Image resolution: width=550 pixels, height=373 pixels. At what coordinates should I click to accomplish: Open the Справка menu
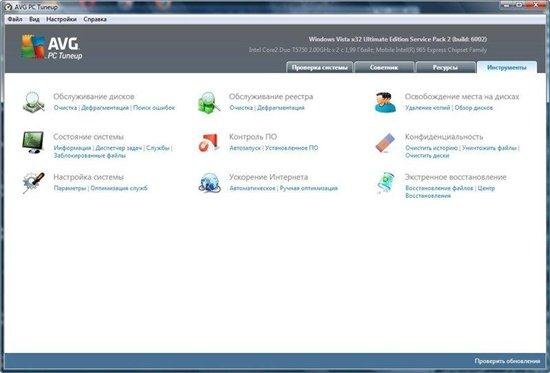point(95,19)
